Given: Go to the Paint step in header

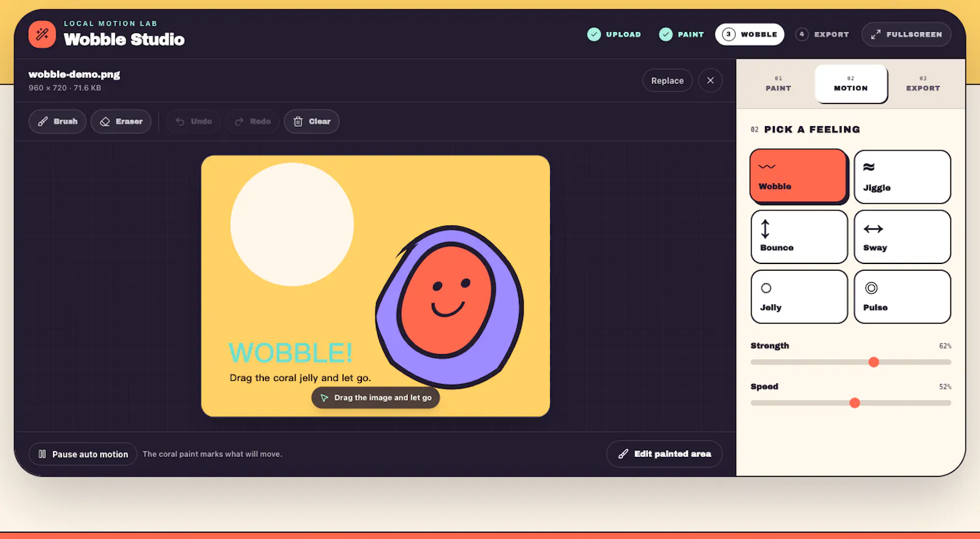Looking at the screenshot, I should (682, 34).
